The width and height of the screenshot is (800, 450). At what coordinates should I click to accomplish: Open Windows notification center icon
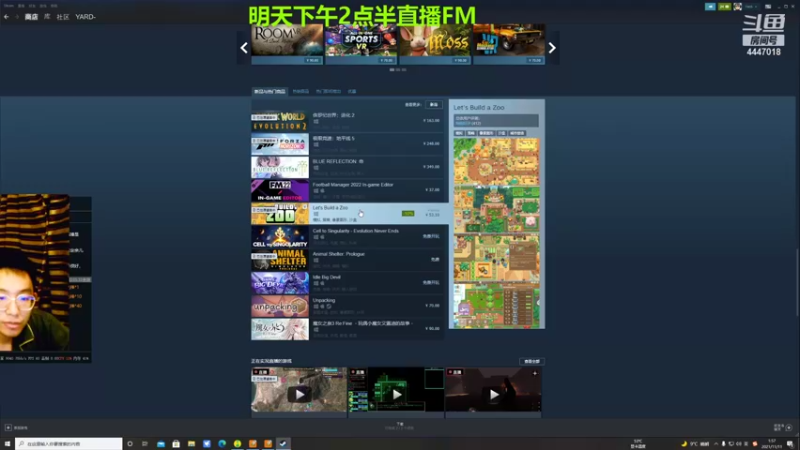pyautogui.click(x=790, y=444)
